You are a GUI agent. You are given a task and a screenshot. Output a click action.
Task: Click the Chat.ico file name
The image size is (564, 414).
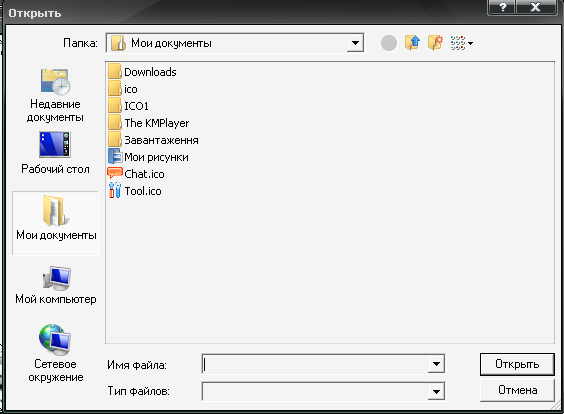[x=144, y=174]
